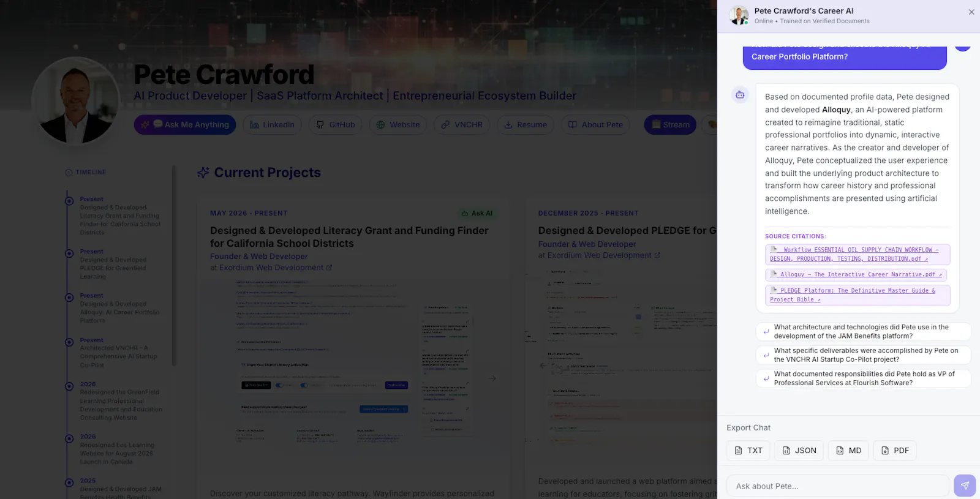Select timeline entry 'Redesigned the GreenField Learning' website
This screenshot has height=499, width=980.
(x=121, y=401)
